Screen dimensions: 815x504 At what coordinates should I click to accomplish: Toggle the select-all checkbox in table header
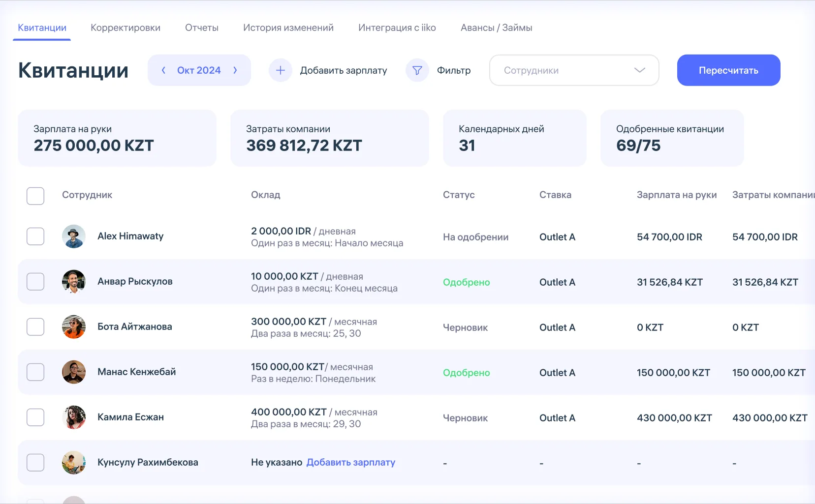pyautogui.click(x=35, y=196)
